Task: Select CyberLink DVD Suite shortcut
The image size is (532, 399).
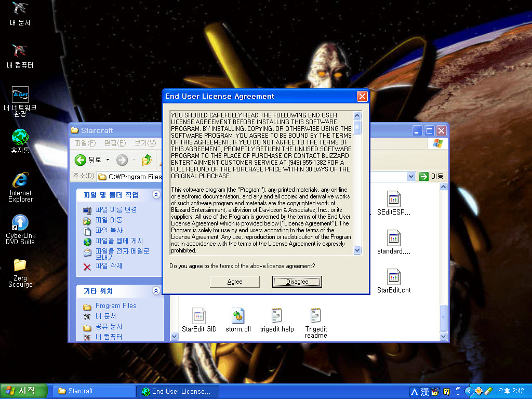Action: click(20, 229)
